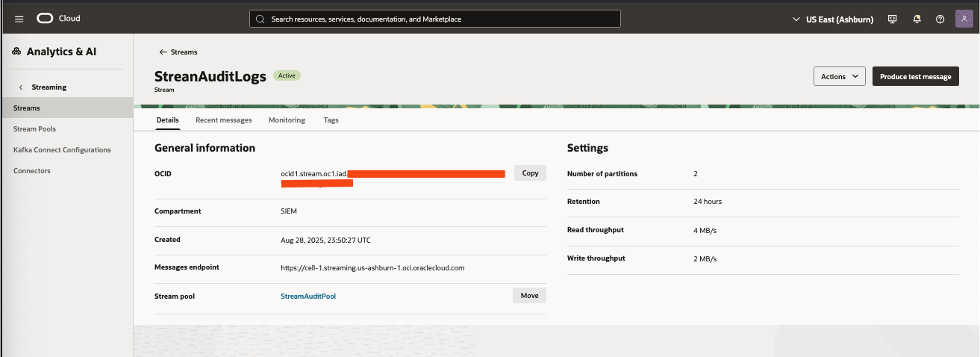Open the user profile avatar menu
Screen dimensions: 980x357
coord(964,19)
